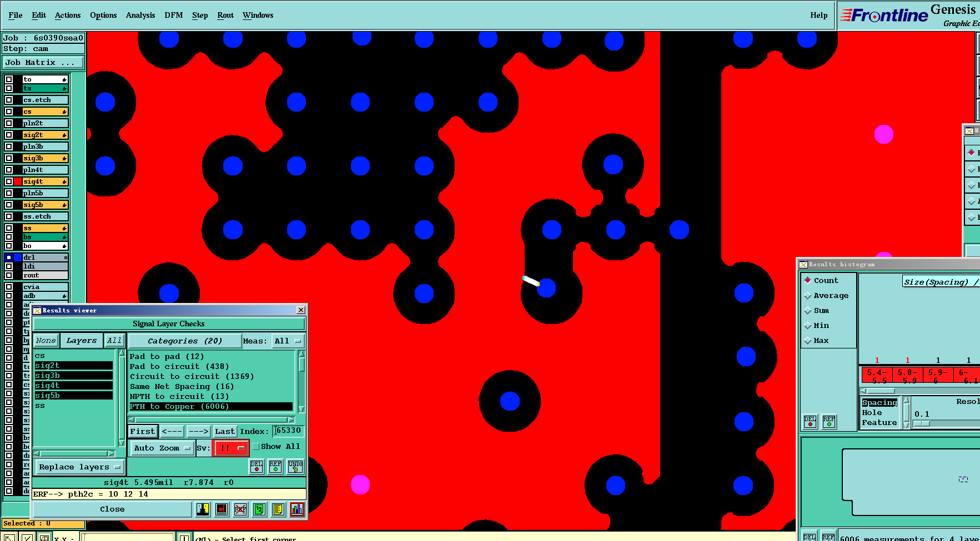This screenshot has height=541, width=980.
Task: Click the red dot icon beside Close
Action: pyautogui.click(x=222, y=509)
